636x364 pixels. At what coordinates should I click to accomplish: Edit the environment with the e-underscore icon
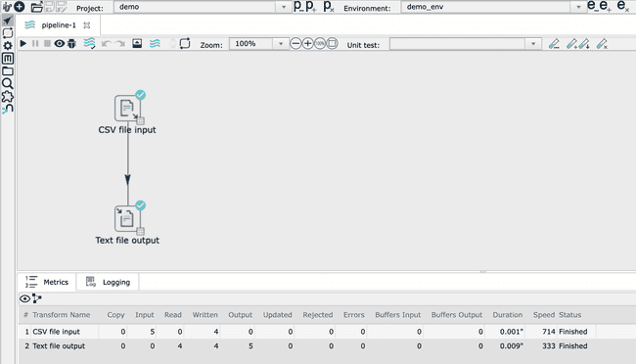(592, 6)
